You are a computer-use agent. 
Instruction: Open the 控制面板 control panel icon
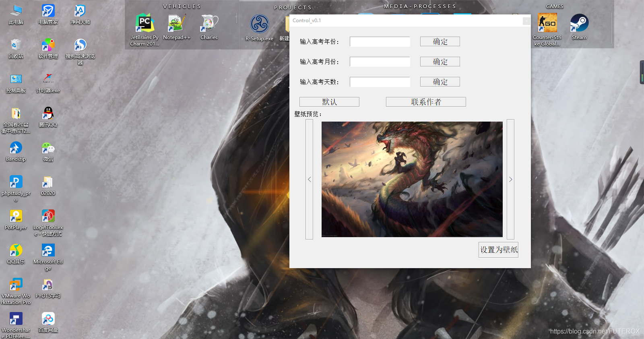[x=16, y=83]
